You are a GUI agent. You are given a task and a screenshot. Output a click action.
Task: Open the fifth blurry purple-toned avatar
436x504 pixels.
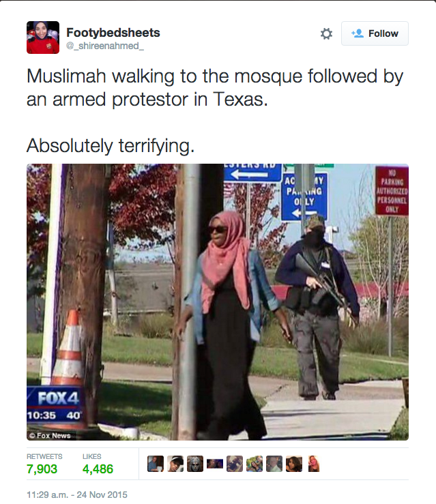(x=235, y=464)
